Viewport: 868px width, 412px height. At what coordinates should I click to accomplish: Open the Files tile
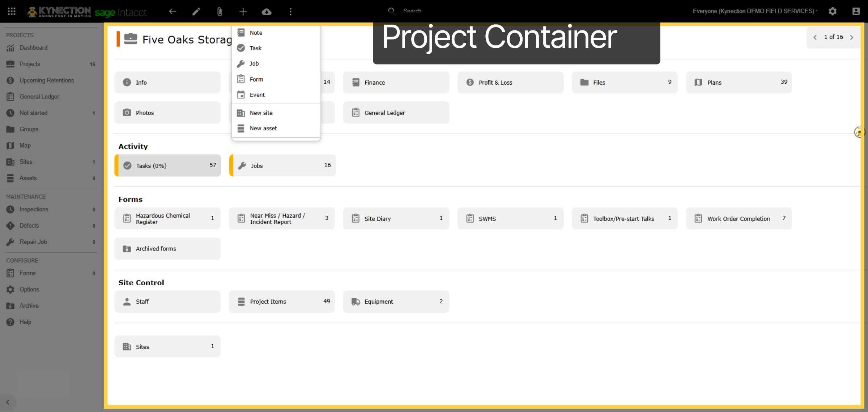625,83
